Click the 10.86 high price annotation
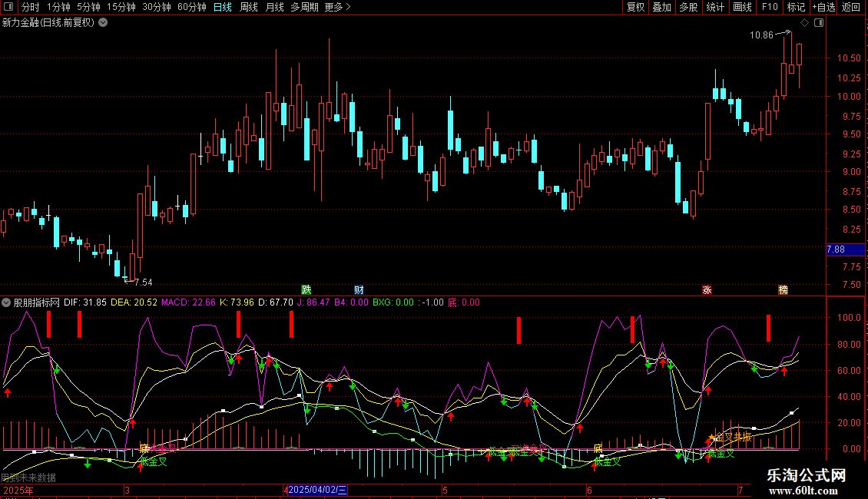868x499 pixels. coord(761,35)
